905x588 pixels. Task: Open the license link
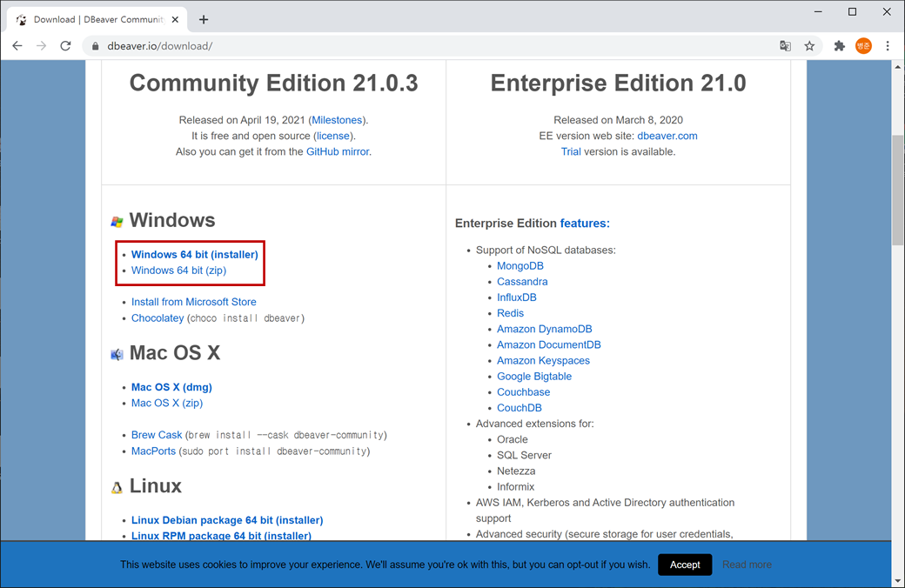click(x=333, y=136)
